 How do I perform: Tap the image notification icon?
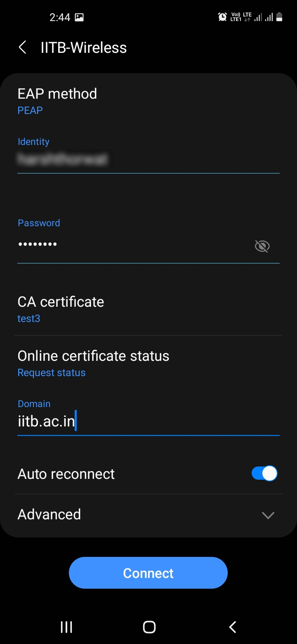79,17
